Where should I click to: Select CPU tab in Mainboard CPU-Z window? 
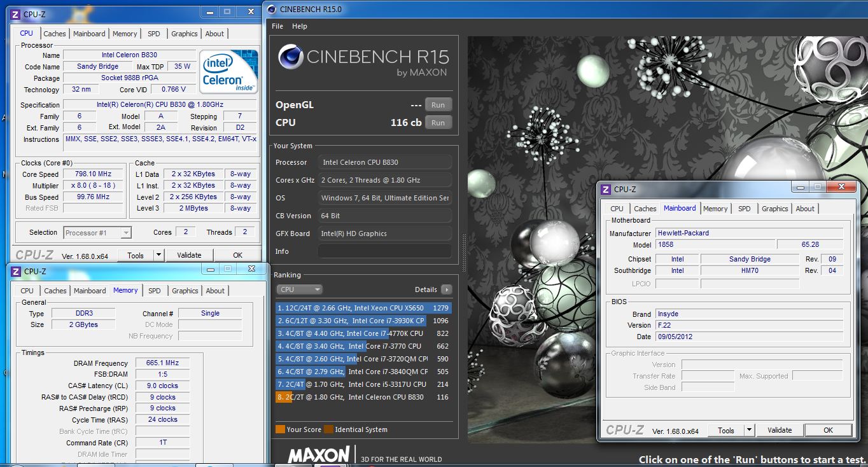(617, 209)
